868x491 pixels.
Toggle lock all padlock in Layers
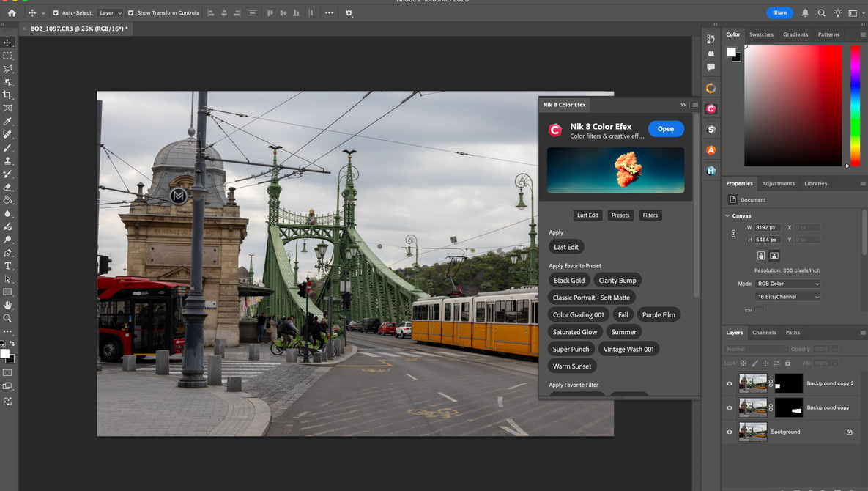787,363
